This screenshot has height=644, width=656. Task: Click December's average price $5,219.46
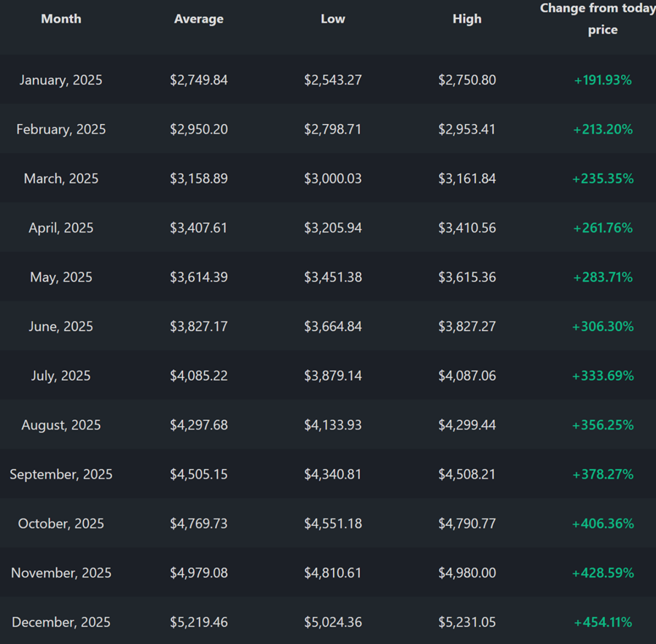tap(198, 622)
